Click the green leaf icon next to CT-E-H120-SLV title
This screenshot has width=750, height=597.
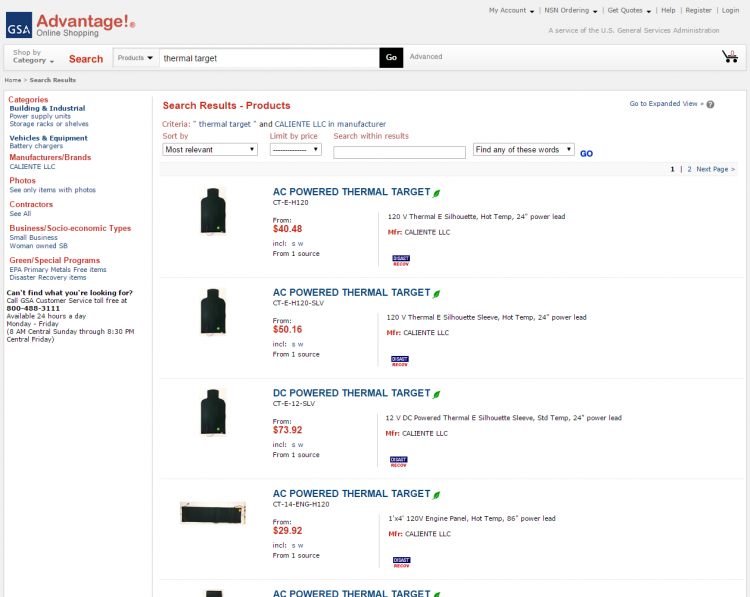(436, 293)
